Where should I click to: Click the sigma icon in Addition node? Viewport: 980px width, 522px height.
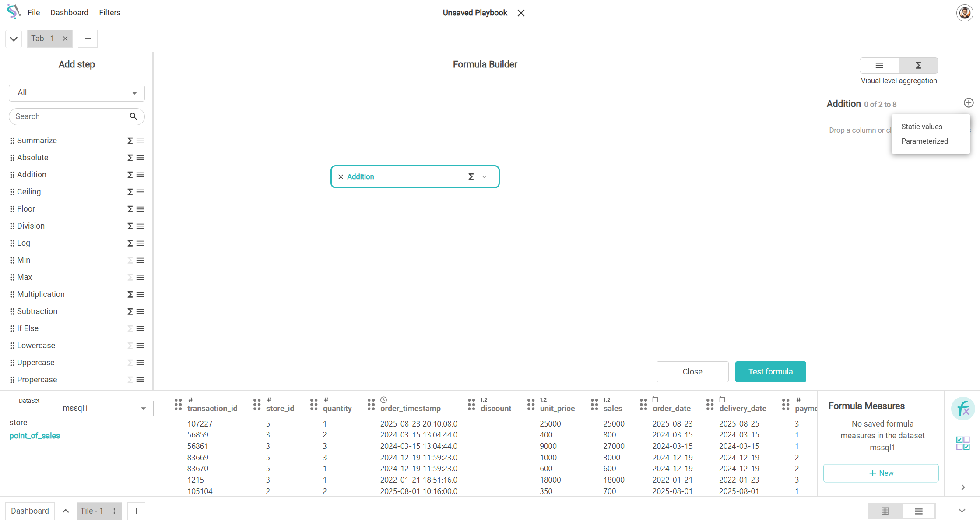point(471,176)
